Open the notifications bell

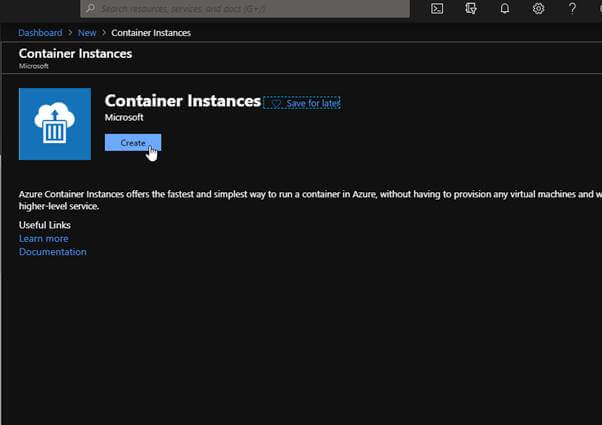[504, 8]
